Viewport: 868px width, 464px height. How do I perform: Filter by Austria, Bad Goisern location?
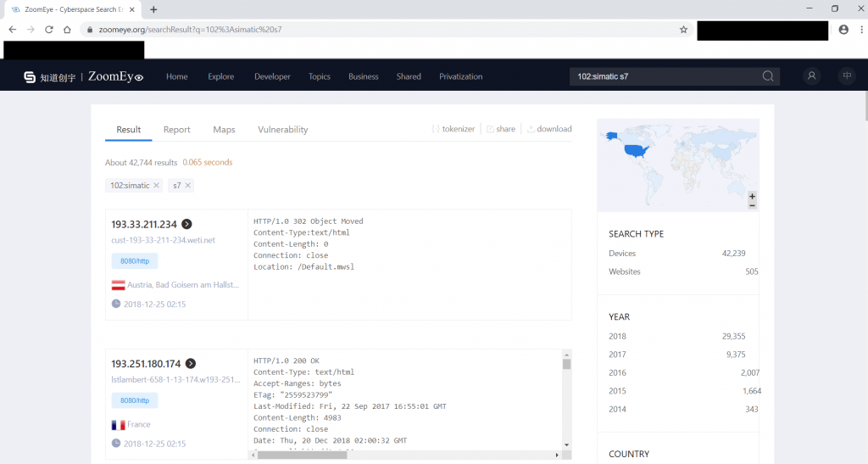pos(183,285)
